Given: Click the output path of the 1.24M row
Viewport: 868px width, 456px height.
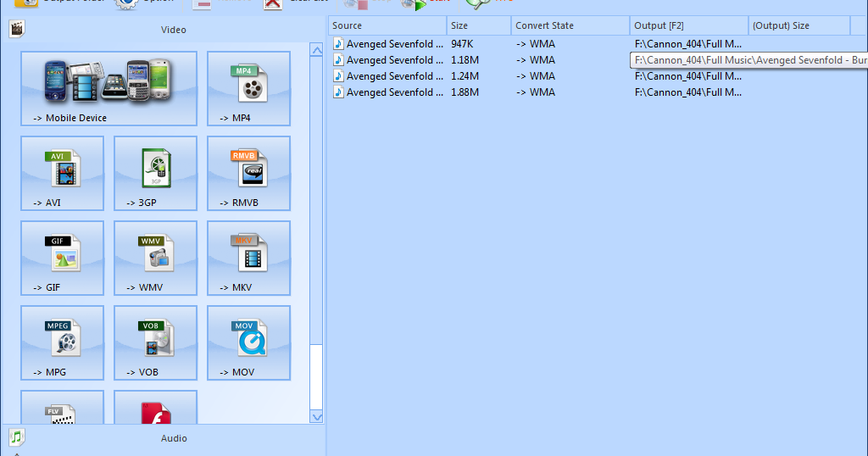Looking at the screenshot, I should (x=688, y=75).
